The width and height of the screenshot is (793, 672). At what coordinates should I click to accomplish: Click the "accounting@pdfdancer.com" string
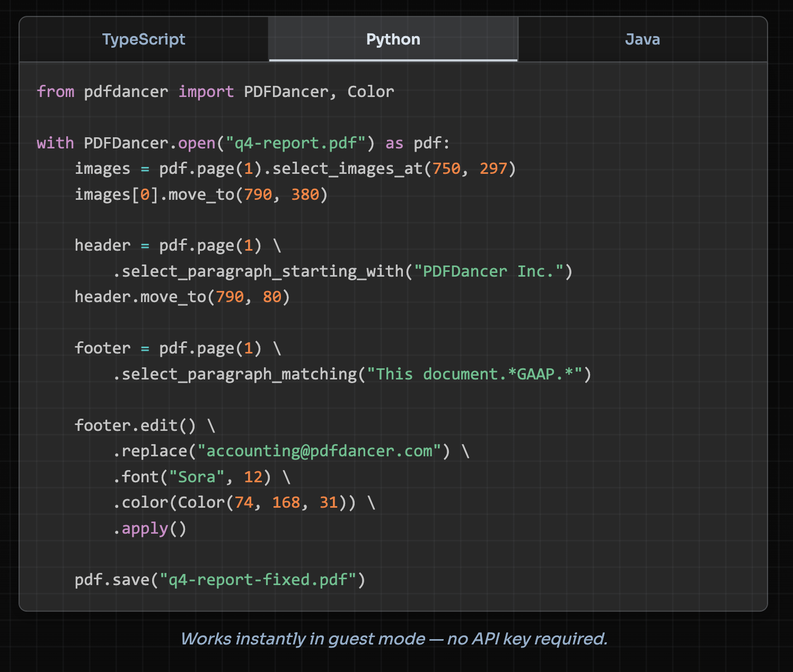tap(319, 451)
